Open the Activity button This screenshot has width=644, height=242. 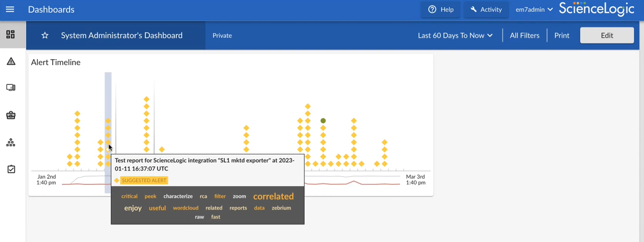486,10
